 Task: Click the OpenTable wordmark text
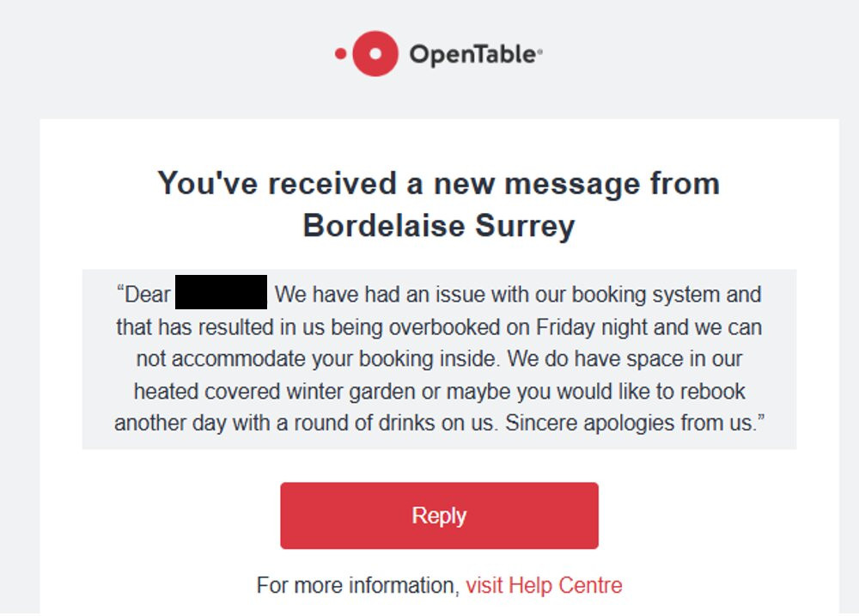point(472,55)
